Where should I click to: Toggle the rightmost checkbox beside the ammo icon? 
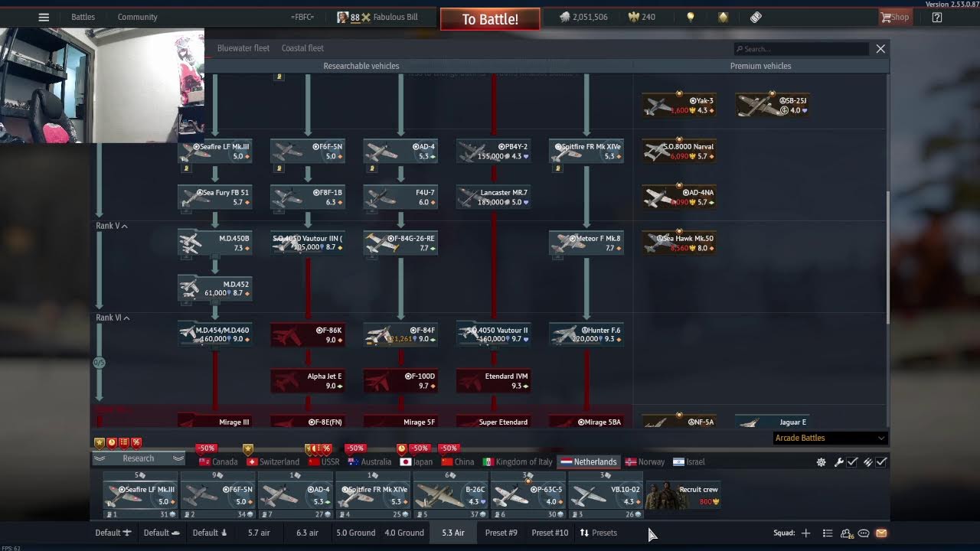pos(881,462)
